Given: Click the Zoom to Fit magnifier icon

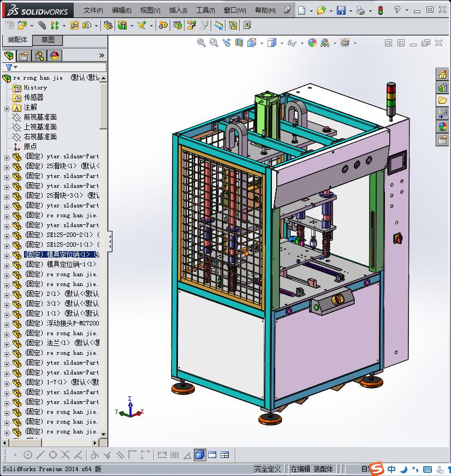Looking at the screenshot, I should coord(201,43).
